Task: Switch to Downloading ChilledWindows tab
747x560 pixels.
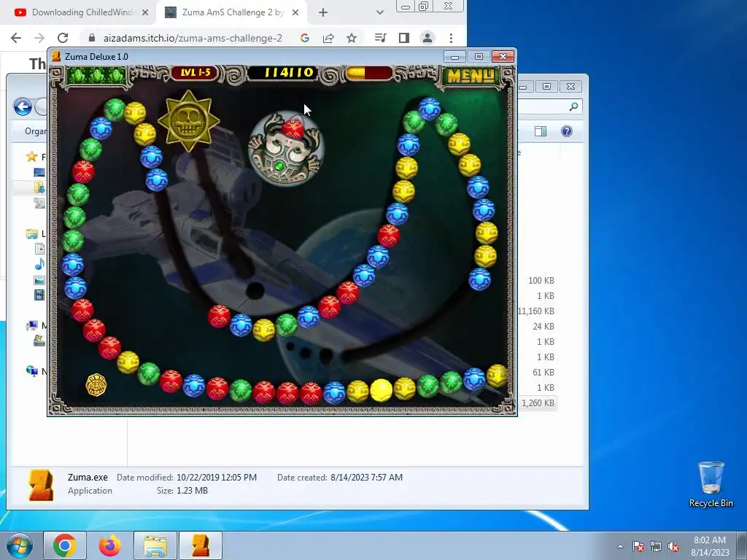Action: [x=82, y=12]
